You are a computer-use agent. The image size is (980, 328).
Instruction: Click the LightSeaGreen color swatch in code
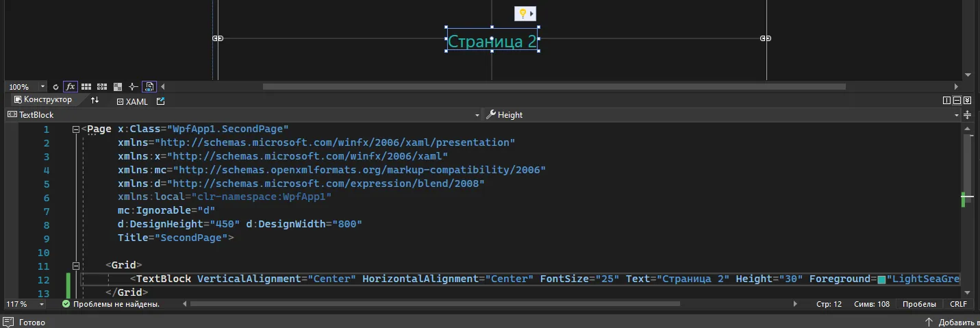pos(881,279)
